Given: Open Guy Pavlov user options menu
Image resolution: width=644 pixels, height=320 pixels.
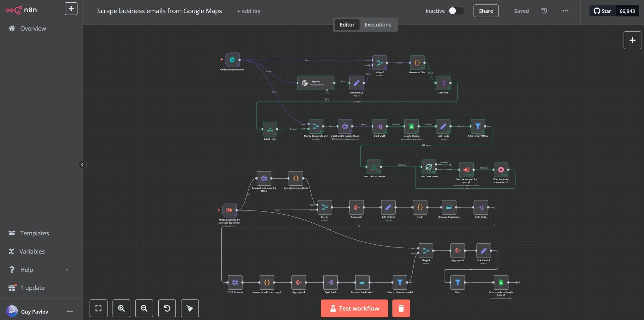Looking at the screenshot, I should 70,311.
